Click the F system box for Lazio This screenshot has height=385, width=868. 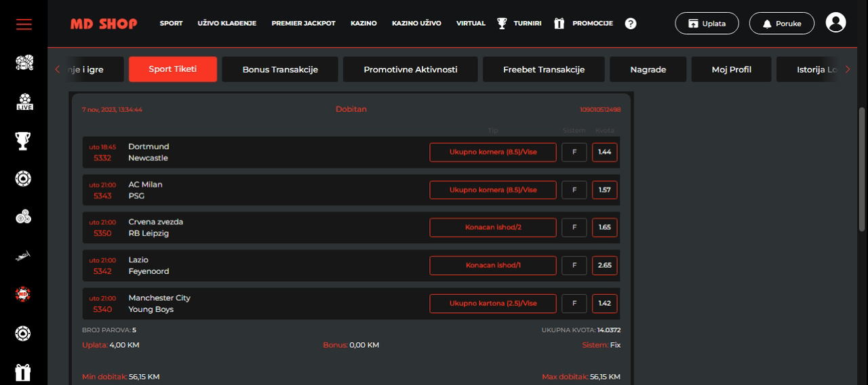[x=574, y=265]
